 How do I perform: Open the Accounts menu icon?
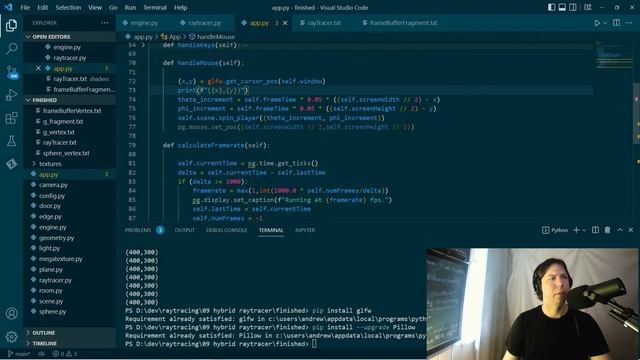pos(11,313)
